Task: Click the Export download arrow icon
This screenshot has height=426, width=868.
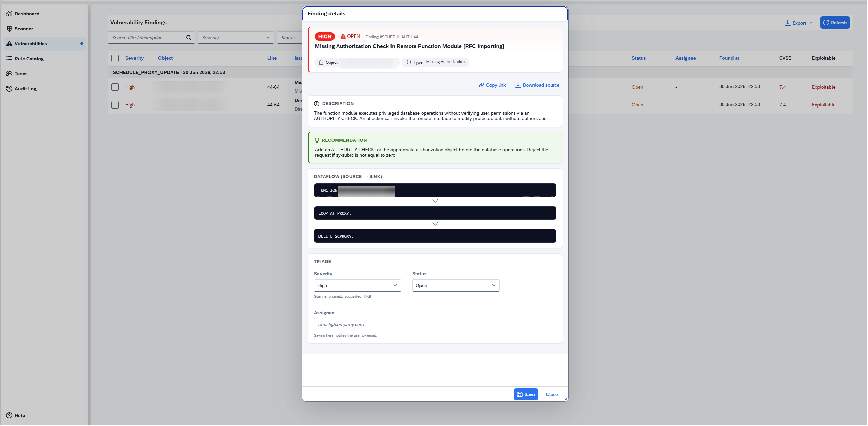Action: [787, 23]
